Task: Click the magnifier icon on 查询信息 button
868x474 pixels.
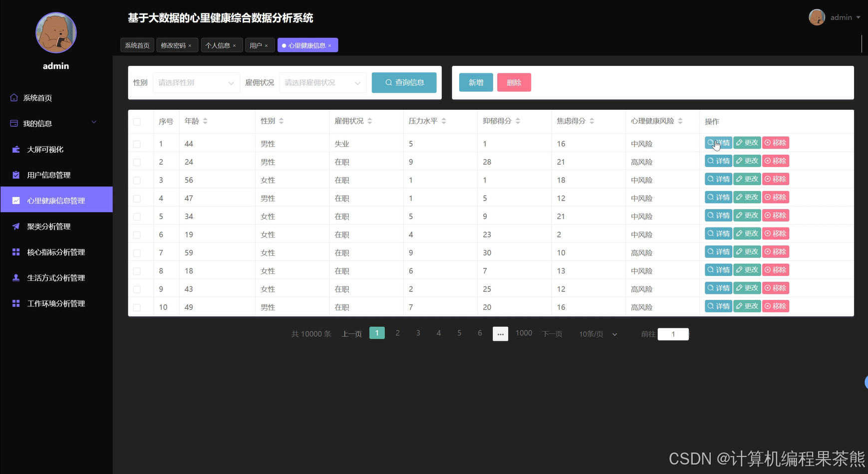Action: pos(388,82)
